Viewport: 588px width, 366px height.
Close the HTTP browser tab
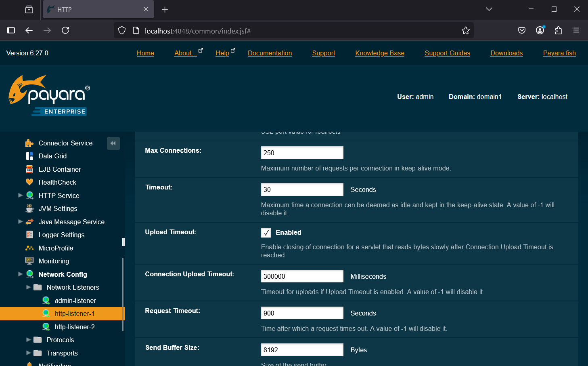(x=146, y=9)
